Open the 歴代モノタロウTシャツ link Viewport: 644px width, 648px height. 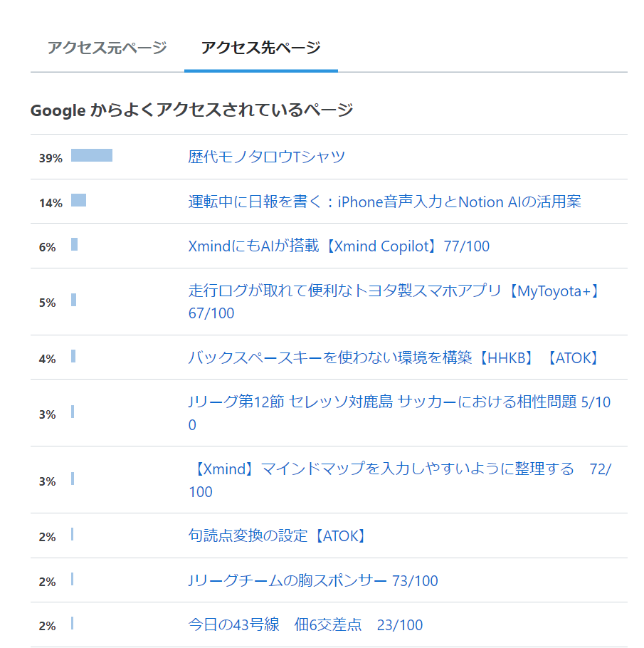click(267, 157)
